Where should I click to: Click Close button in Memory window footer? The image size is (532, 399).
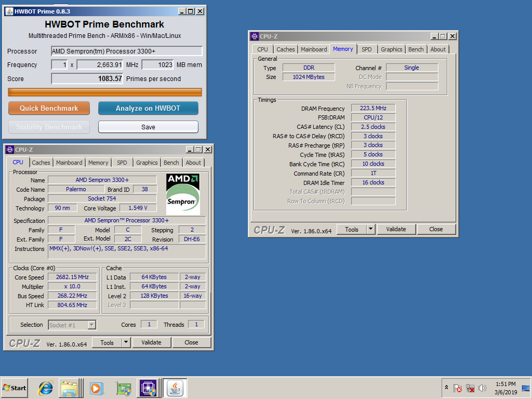(x=436, y=229)
